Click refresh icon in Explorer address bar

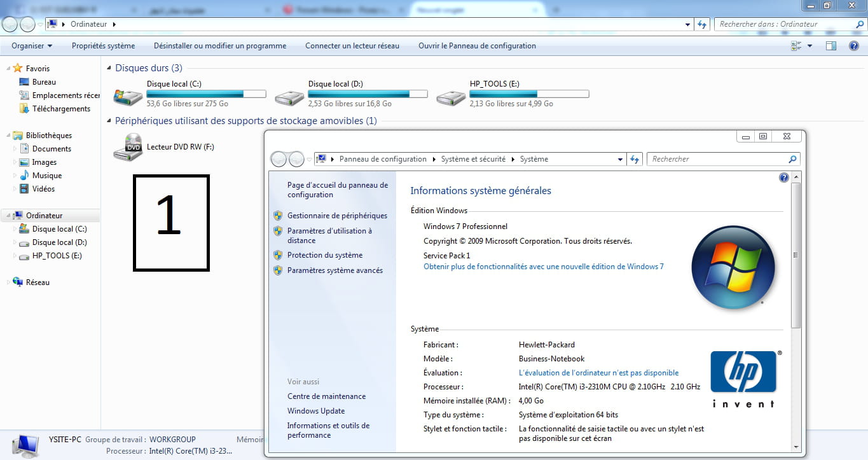[x=702, y=24]
